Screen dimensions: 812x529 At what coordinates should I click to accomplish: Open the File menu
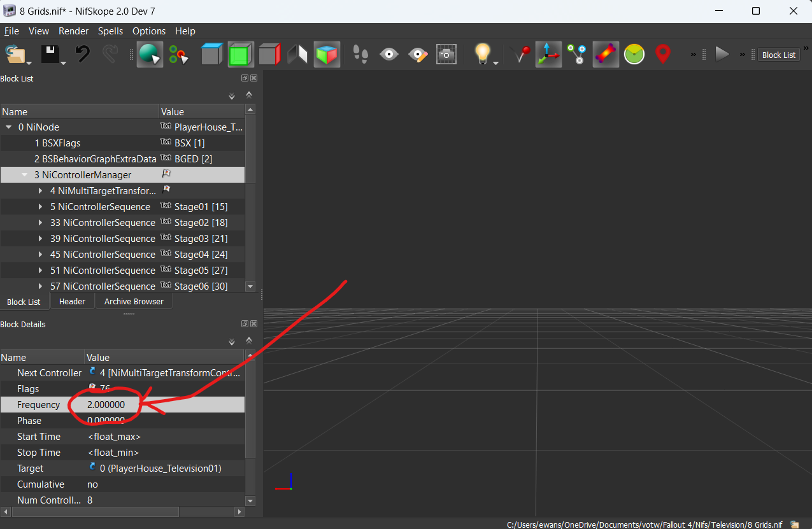coord(11,31)
